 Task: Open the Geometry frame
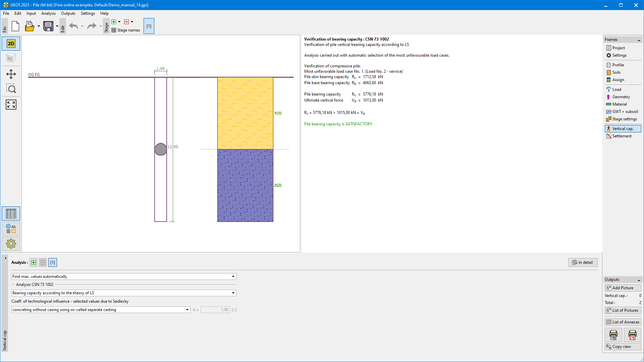click(623, 97)
